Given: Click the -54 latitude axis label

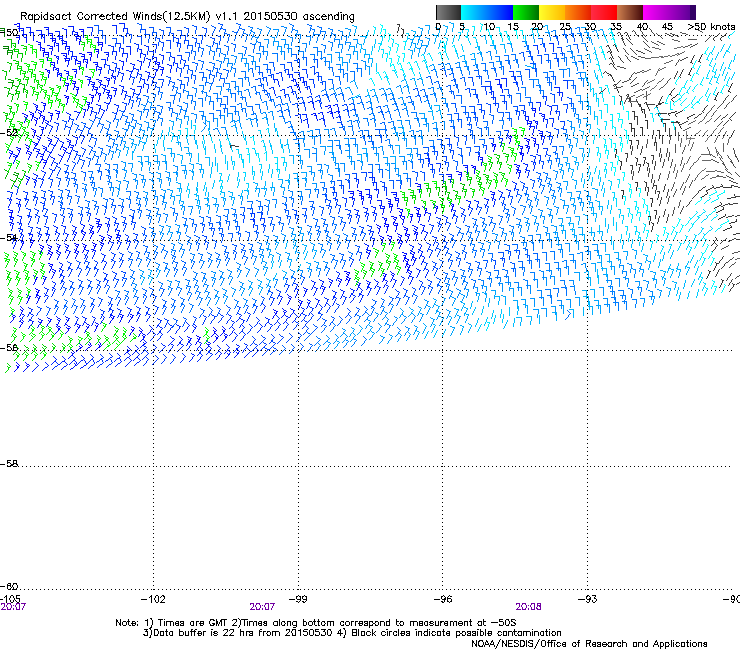Looking at the screenshot, I should pos(9,237).
